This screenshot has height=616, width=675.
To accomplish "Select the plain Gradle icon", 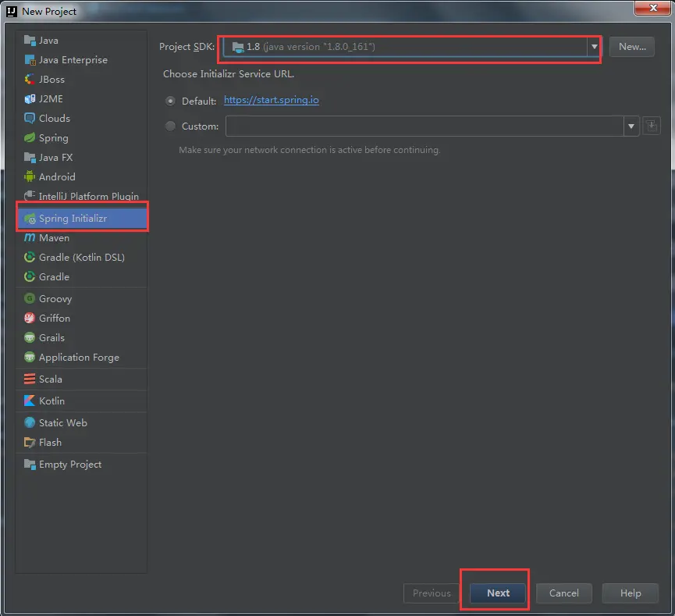I will coord(30,276).
